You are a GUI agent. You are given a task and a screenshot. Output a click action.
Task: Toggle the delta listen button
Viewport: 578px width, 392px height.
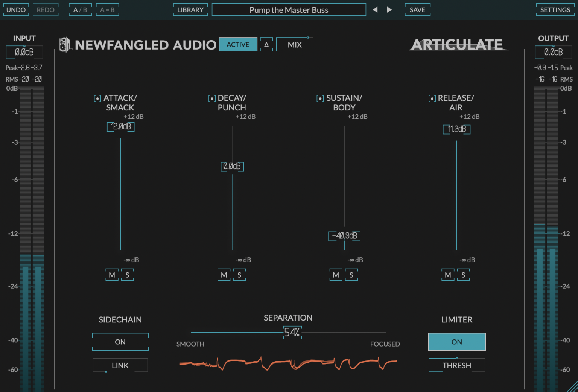(266, 45)
